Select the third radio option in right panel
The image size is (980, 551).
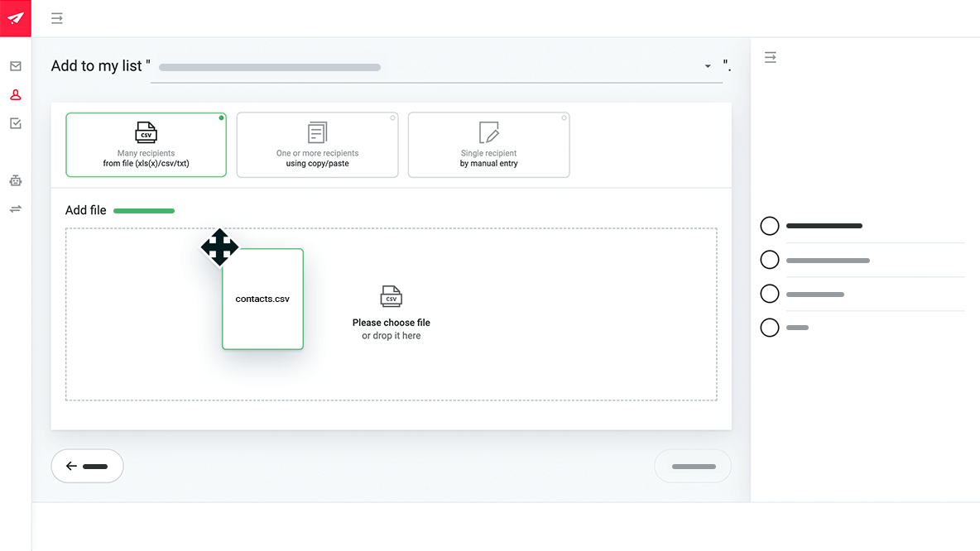tap(770, 294)
